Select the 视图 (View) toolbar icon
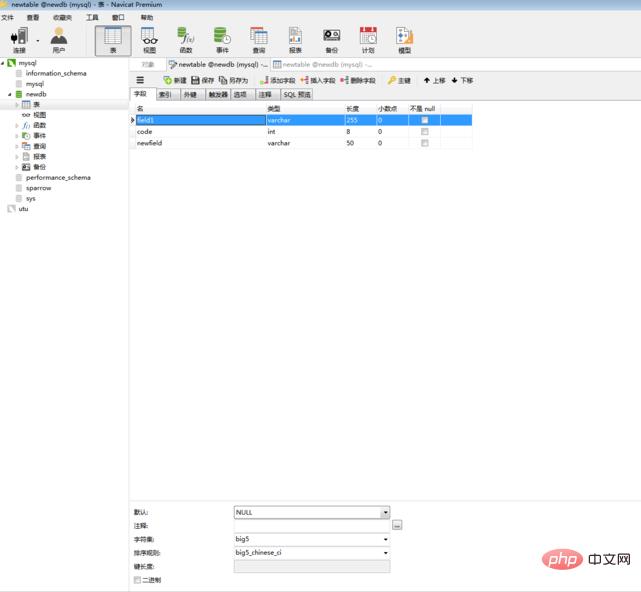Viewport: 641px width, 592px height. click(149, 39)
